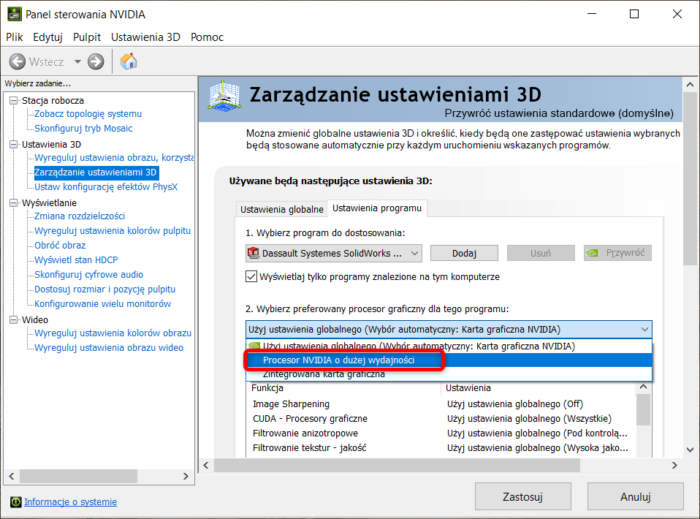Toggle 'Wyświetlaj tylko programy znalezione' checkbox
The width and height of the screenshot is (700, 519).
coord(251,277)
